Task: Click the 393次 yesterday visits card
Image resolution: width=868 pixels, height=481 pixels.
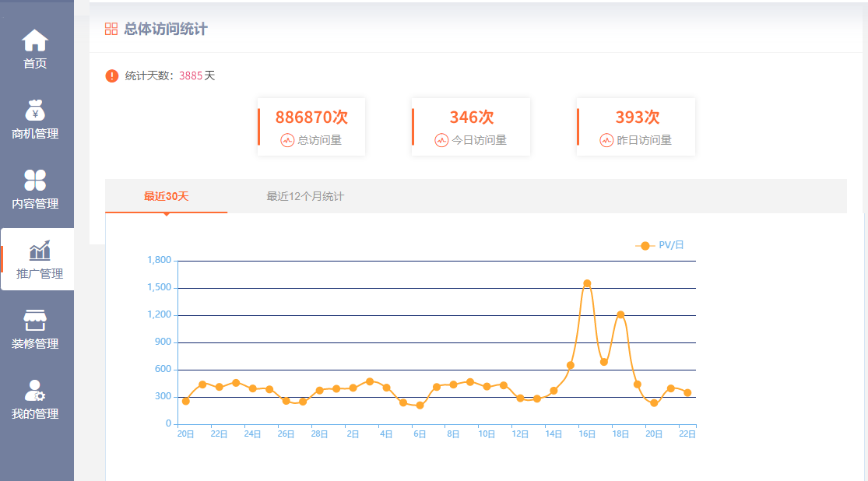Action: point(636,127)
